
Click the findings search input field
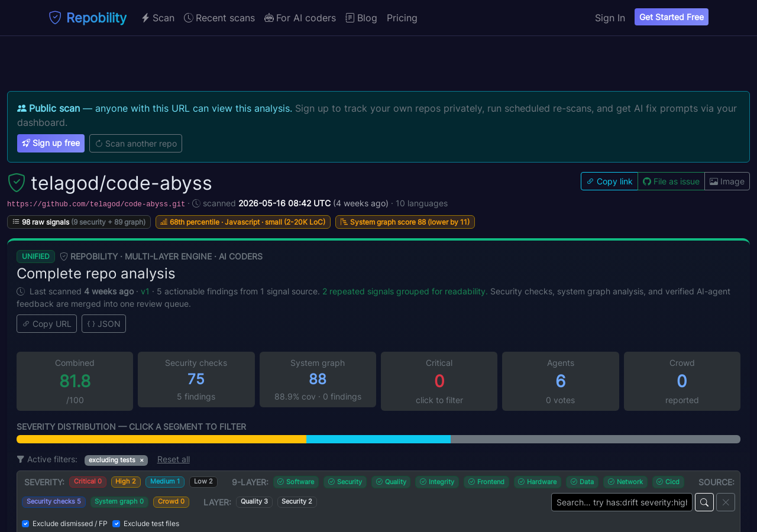pos(622,502)
